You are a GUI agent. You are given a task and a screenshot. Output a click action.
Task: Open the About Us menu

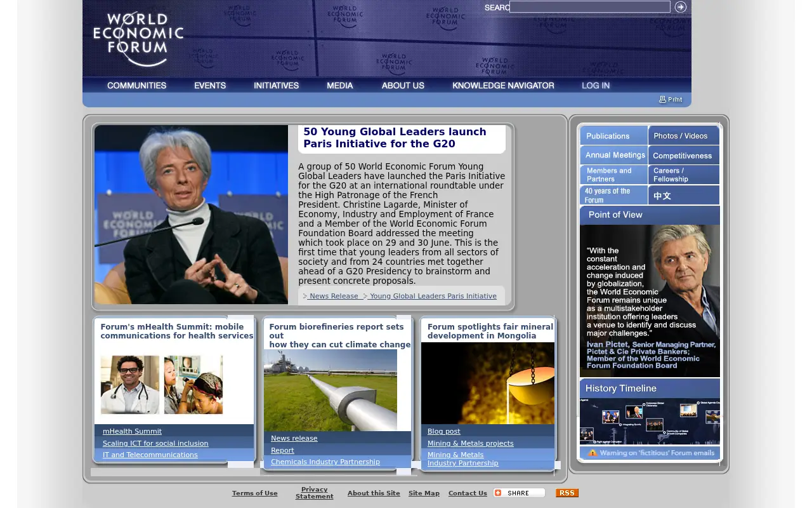403,86
